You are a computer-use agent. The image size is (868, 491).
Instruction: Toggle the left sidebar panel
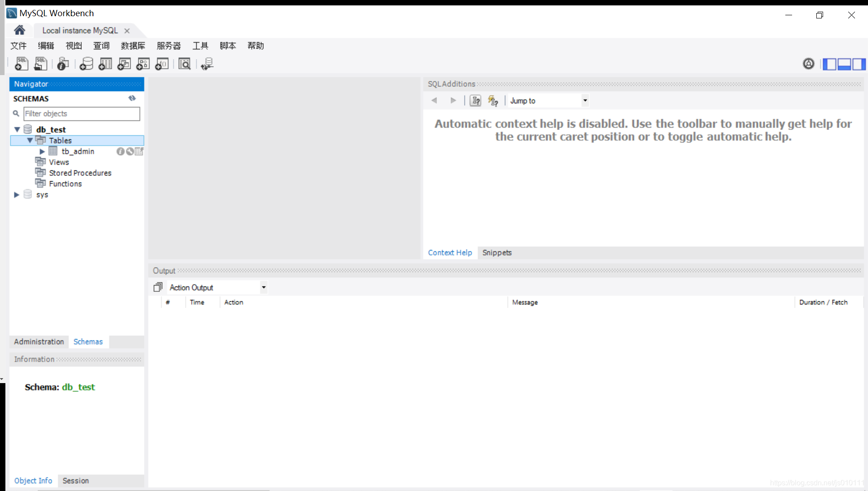click(829, 64)
